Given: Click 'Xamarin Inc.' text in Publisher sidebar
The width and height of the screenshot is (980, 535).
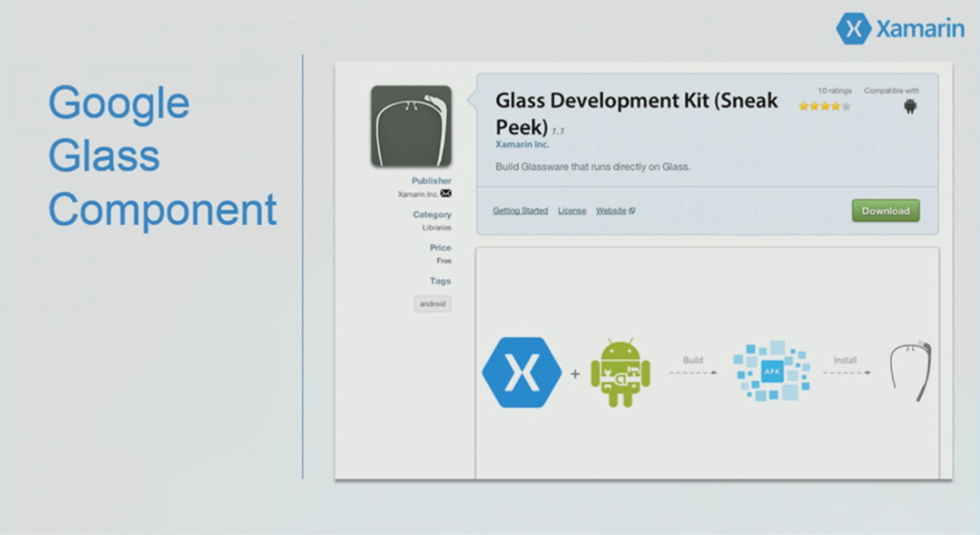Looking at the screenshot, I should (x=417, y=194).
